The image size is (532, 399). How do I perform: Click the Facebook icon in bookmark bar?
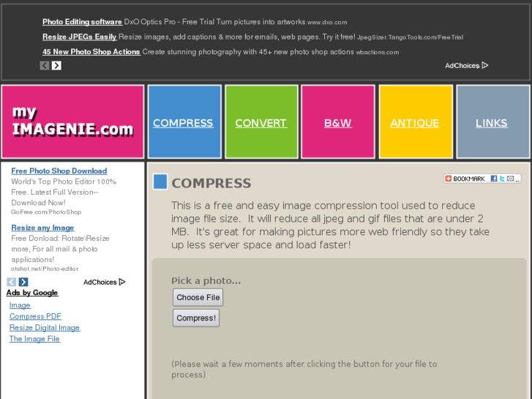(494, 179)
